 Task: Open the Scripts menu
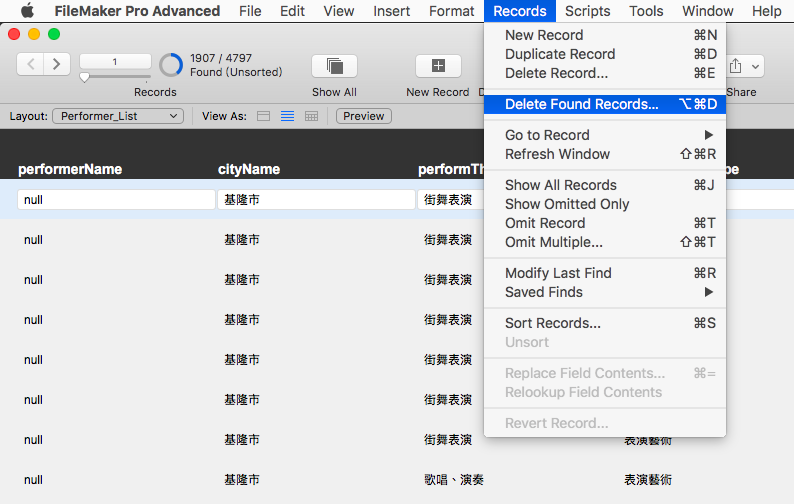587,11
